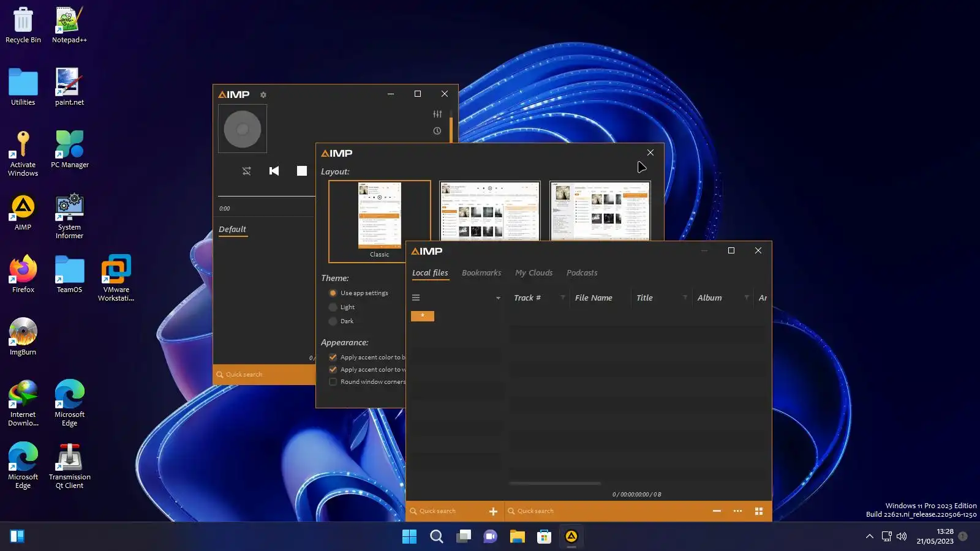980x551 pixels.
Task: Open settings gear in AIMP player title bar
Action: pyautogui.click(x=263, y=95)
